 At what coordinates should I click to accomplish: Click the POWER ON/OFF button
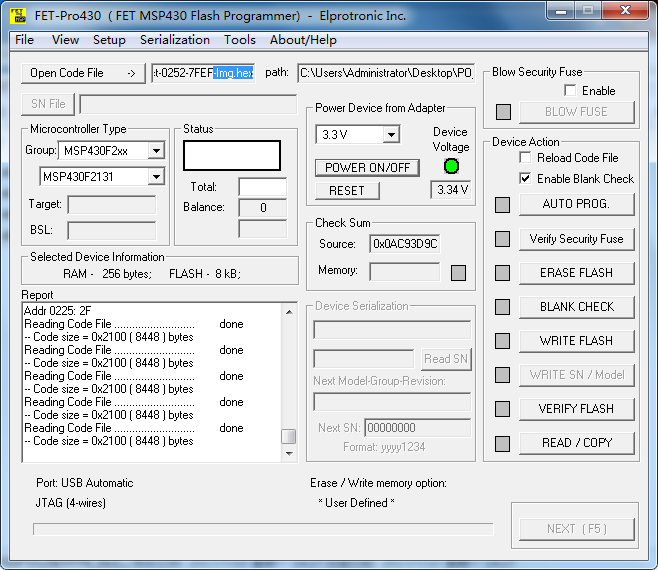(x=367, y=168)
